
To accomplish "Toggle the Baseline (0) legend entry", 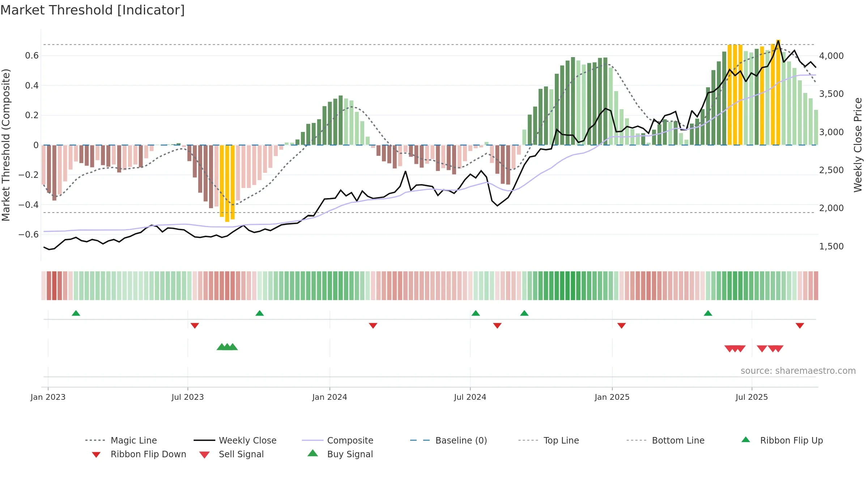I will [448, 440].
